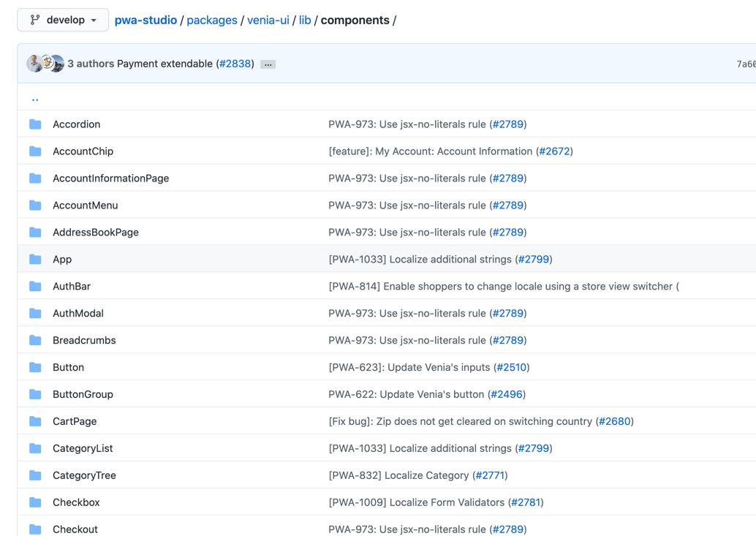The height and width of the screenshot is (536, 756).
Task: Open #2771 link in CategoryTree row
Action: click(x=490, y=475)
